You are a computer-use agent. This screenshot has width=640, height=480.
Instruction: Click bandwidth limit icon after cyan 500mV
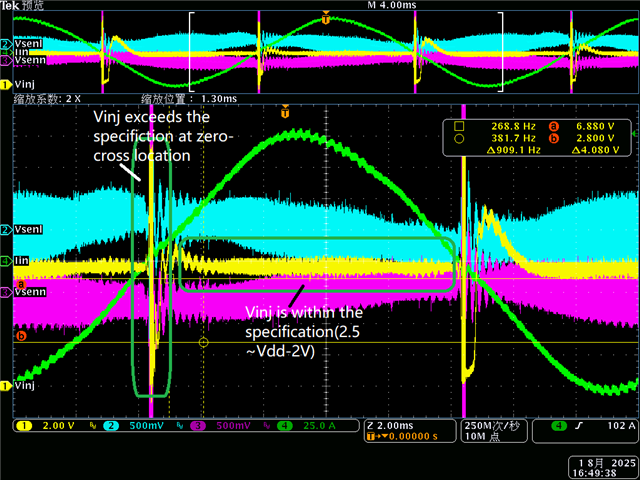pyautogui.click(x=180, y=426)
